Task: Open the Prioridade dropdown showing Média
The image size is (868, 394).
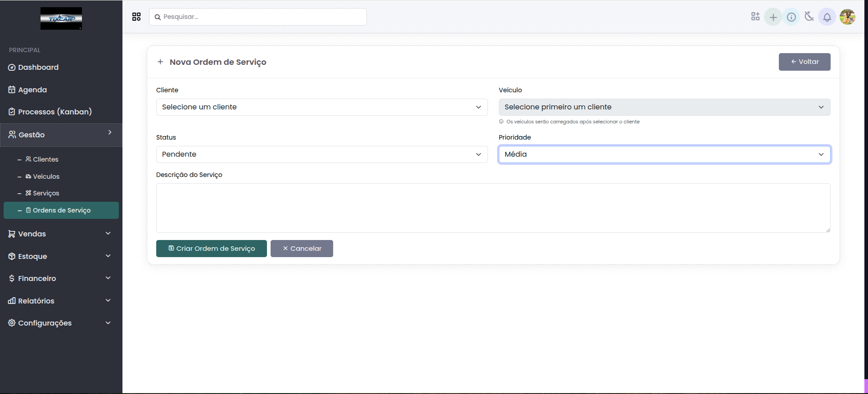Action: [664, 154]
